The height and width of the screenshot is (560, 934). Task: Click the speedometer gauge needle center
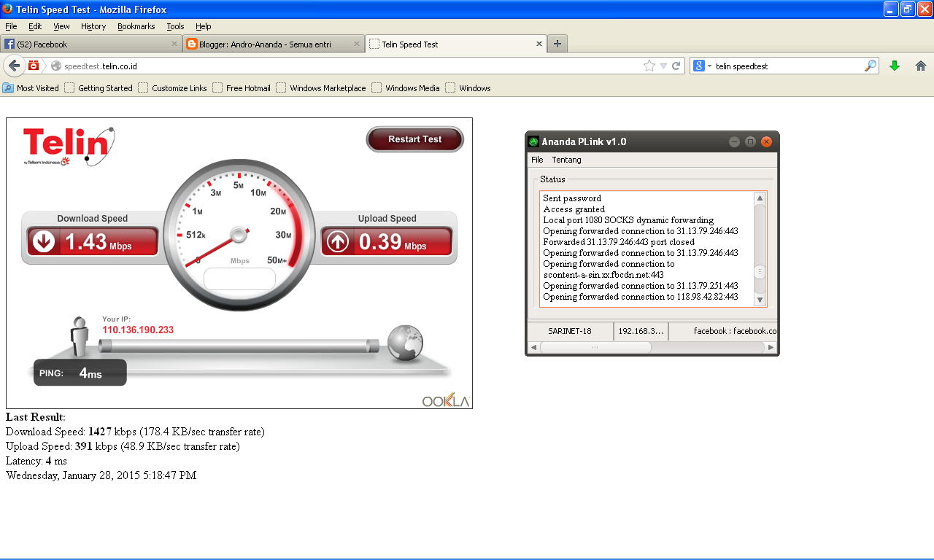click(239, 234)
